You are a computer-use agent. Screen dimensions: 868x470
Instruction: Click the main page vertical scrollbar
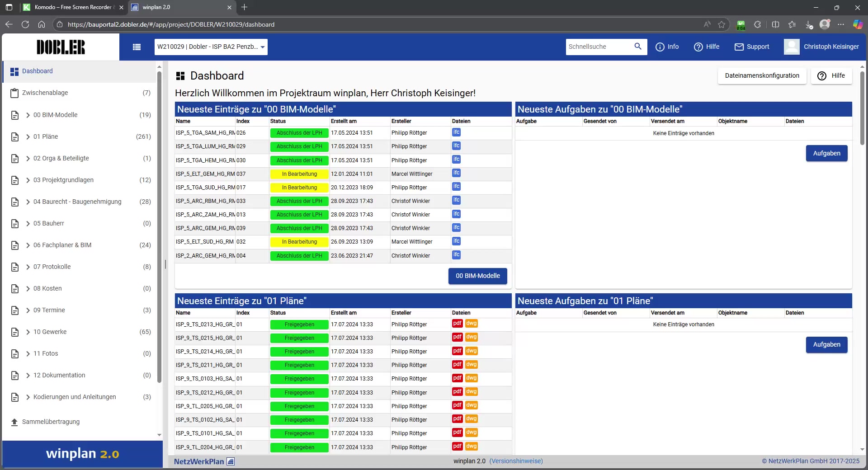(x=862, y=108)
